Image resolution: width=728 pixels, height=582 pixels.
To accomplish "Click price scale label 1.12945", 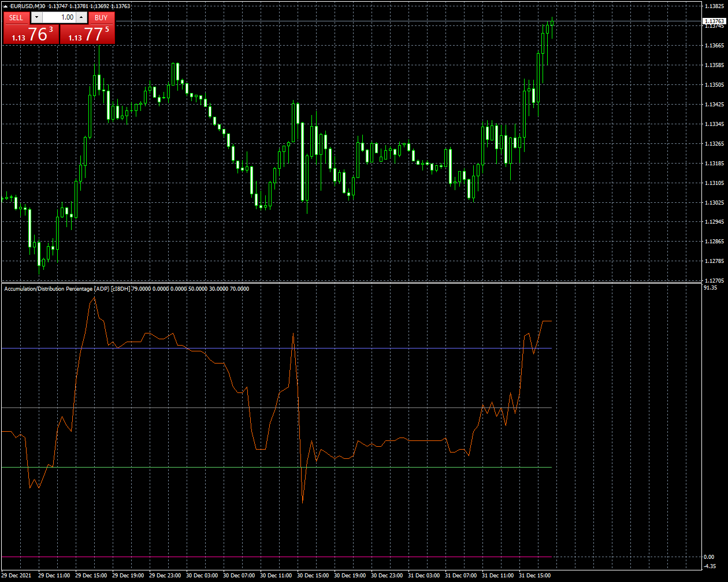I will pos(715,221).
